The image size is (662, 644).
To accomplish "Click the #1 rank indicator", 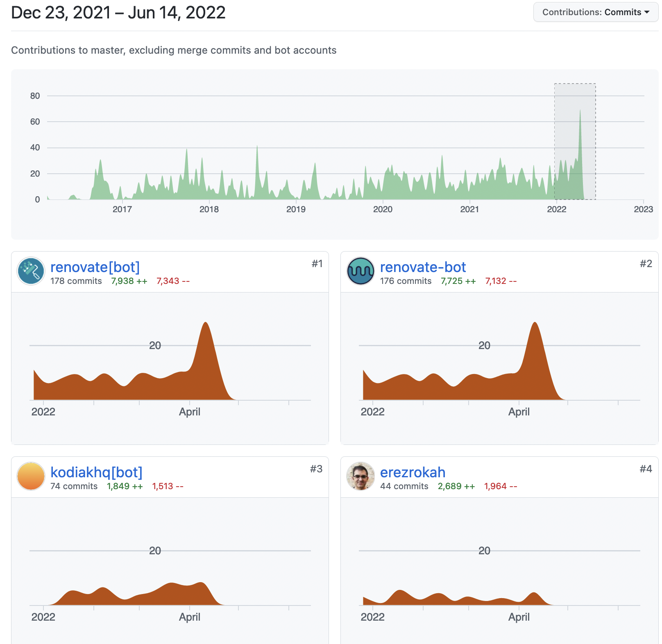I will point(317,263).
